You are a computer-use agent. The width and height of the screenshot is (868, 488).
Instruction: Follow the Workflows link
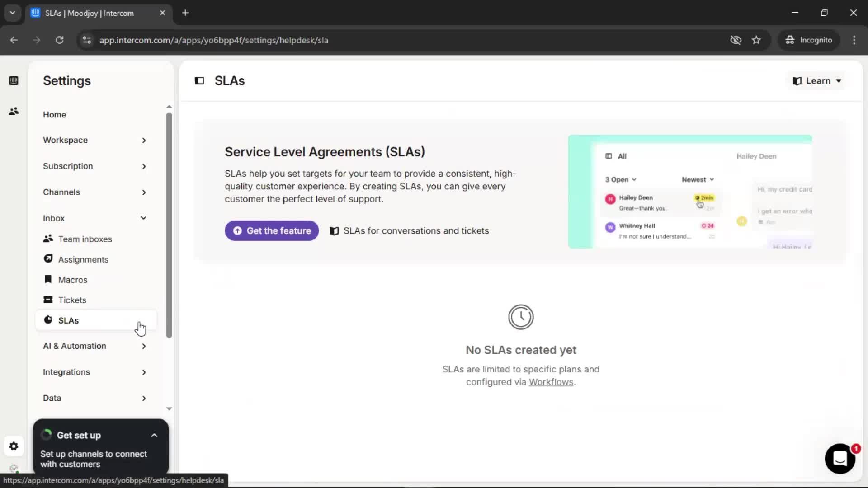551,382
